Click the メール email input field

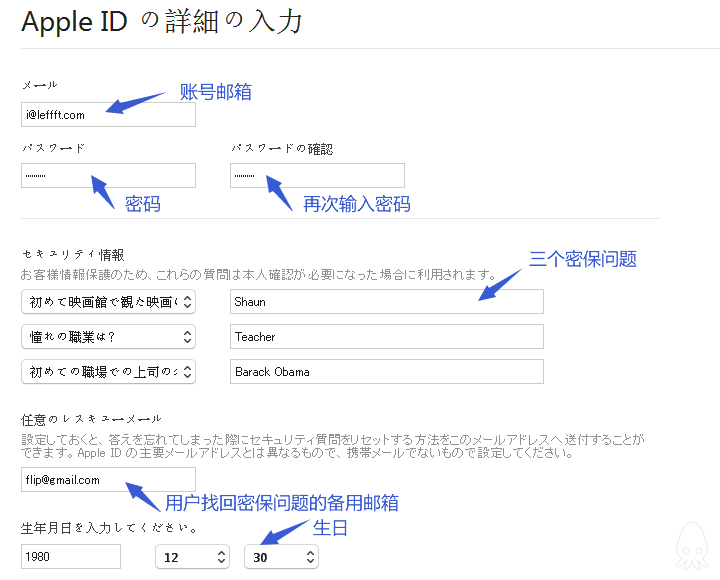pyautogui.click(x=108, y=114)
